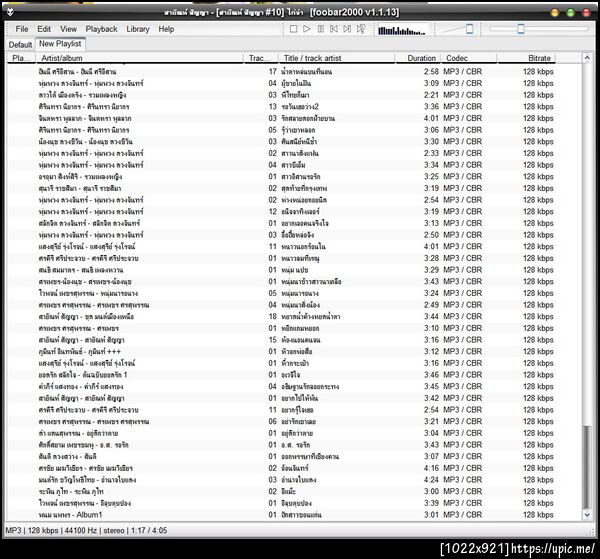Sort by the Bitrate column header
Image resolution: width=600 pixels, height=559 pixels.
click(x=526, y=58)
